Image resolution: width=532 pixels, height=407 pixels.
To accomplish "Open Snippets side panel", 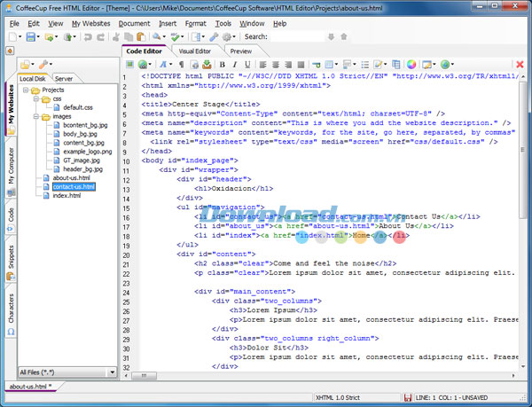I will click(11, 262).
